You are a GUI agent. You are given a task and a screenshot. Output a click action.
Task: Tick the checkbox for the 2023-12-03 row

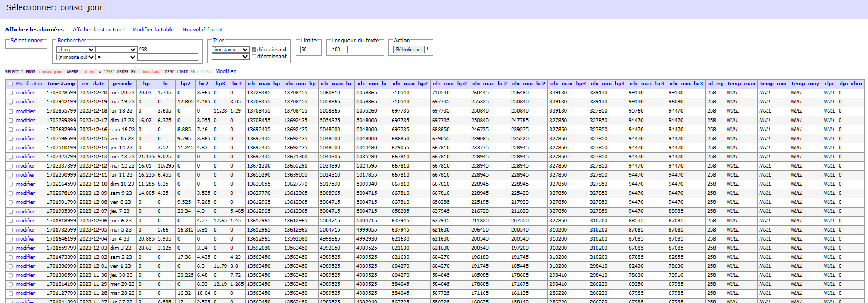tap(11, 248)
